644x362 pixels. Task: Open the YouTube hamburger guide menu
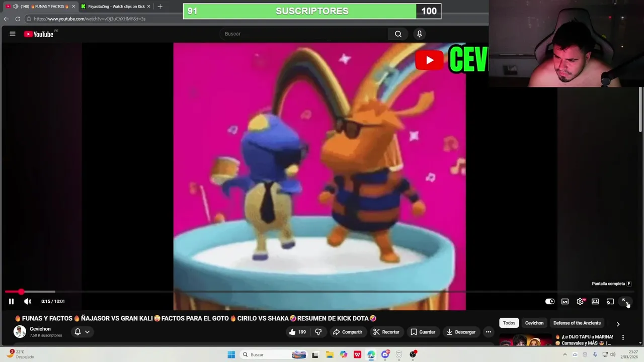13,34
